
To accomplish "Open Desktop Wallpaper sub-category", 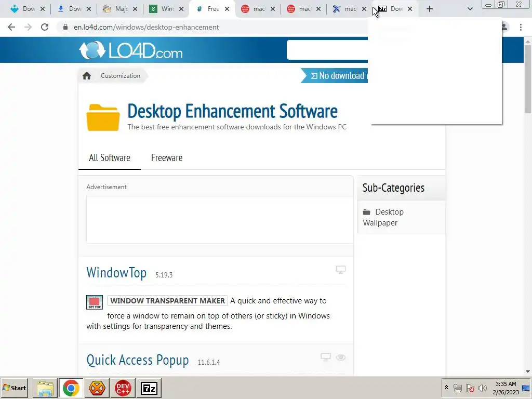I will (383, 217).
